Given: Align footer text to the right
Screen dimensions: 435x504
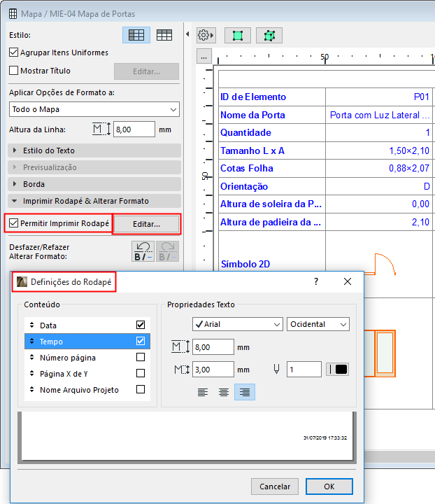Looking at the screenshot, I should (245, 392).
